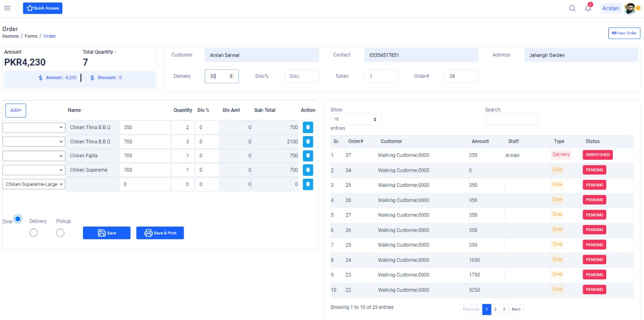Click the search magnifier icon
Screen dimensions: 644x320
coord(572,8)
